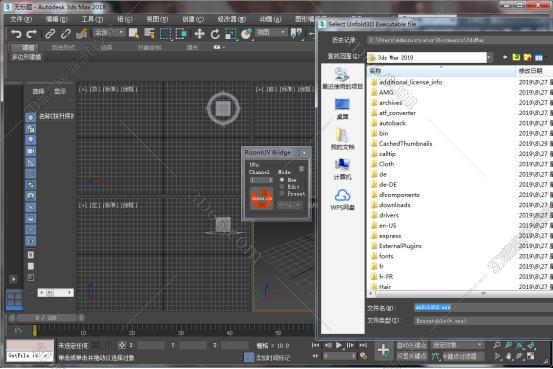Open preset dropdown in RoomUV Bridge panel
This screenshot has width=553, height=369.
(x=290, y=205)
